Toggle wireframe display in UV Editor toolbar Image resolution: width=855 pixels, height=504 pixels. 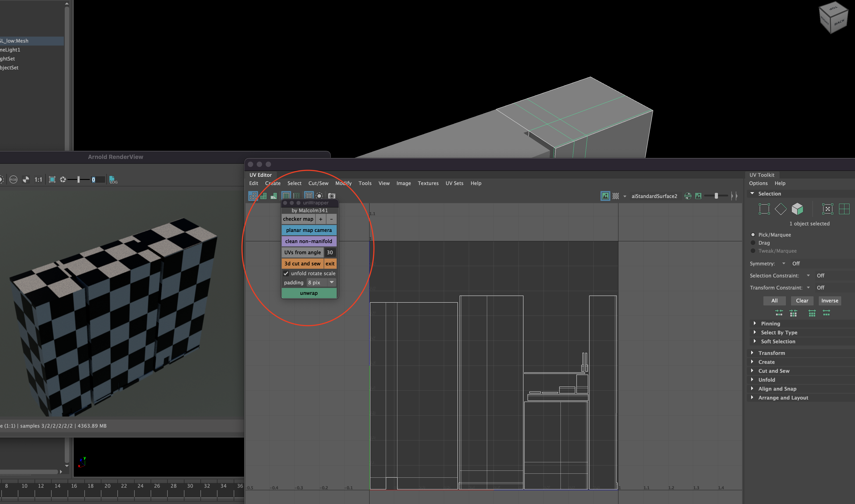click(253, 196)
